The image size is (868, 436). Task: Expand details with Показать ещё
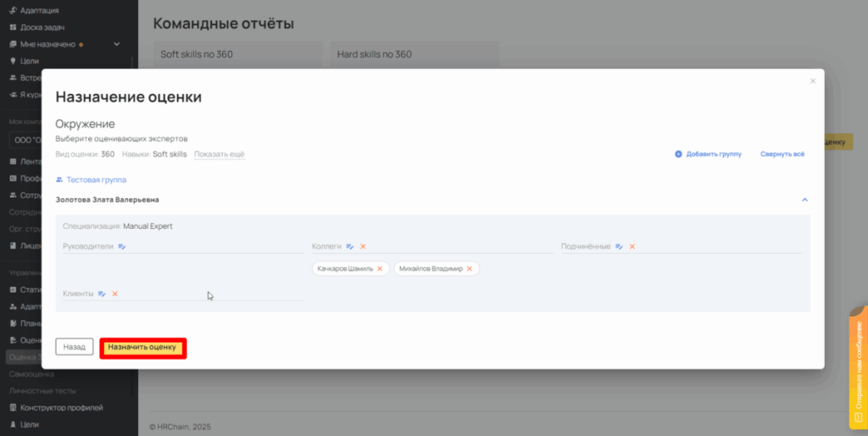219,154
